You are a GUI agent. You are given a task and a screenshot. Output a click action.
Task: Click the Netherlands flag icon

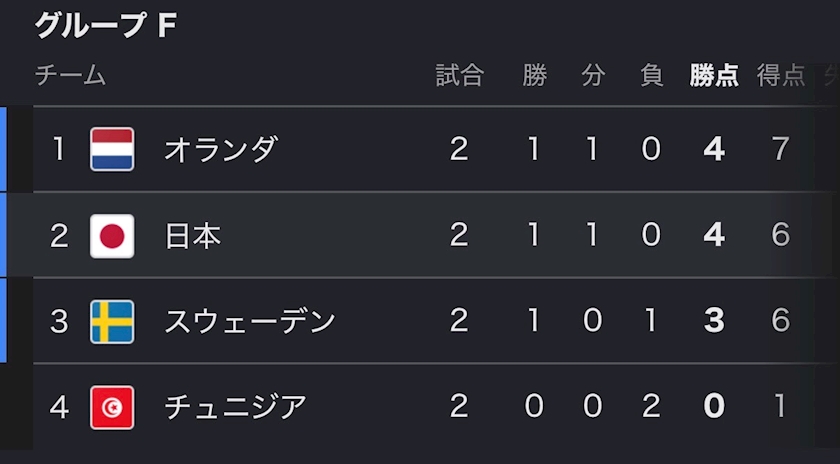tap(112, 149)
